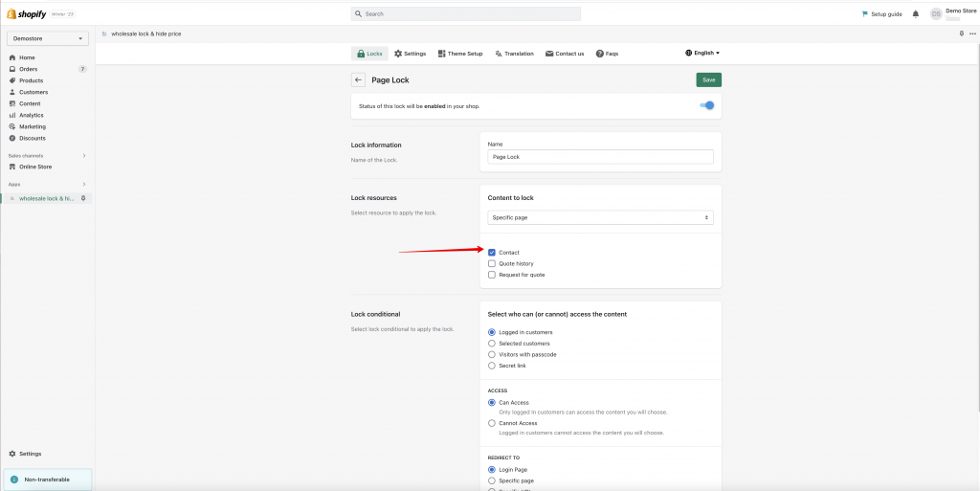The height and width of the screenshot is (491, 980).
Task: Click the lock Name input field
Action: tap(600, 157)
